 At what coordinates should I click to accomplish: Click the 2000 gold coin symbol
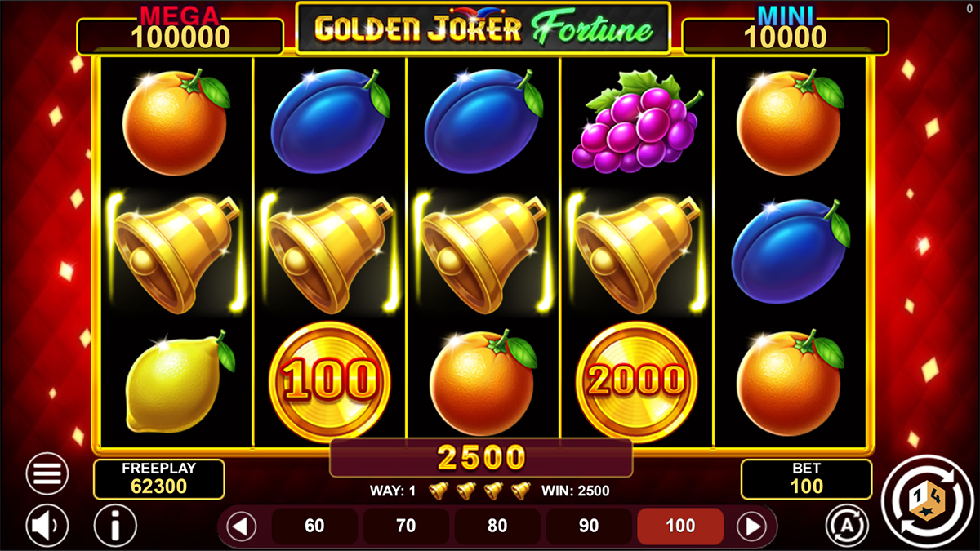point(637,381)
